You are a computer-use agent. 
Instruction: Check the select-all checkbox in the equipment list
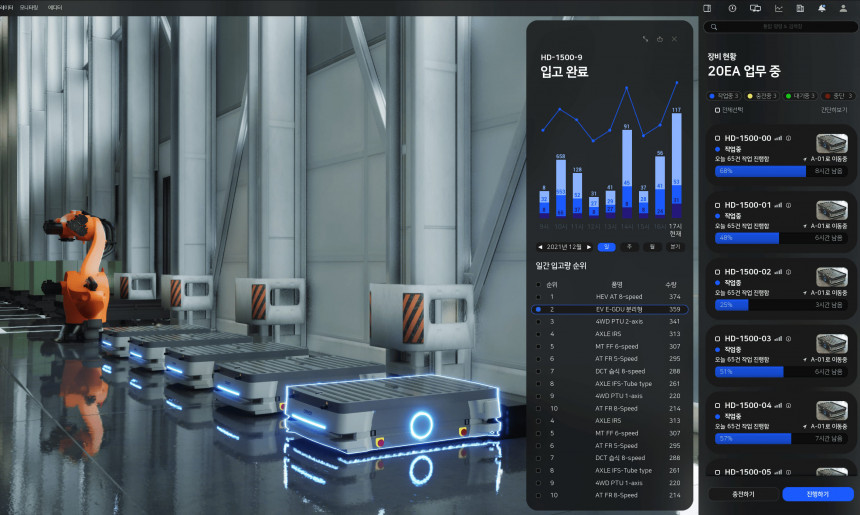717,109
